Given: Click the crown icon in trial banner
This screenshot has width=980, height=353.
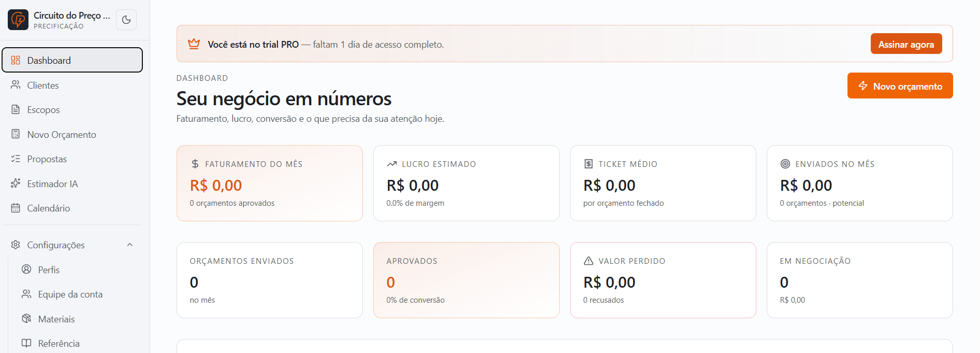Looking at the screenshot, I should (194, 44).
